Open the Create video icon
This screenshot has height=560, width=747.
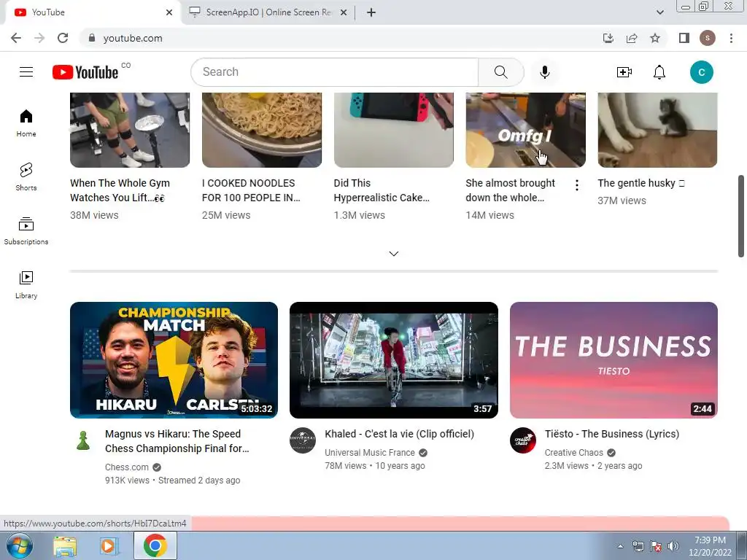624,72
